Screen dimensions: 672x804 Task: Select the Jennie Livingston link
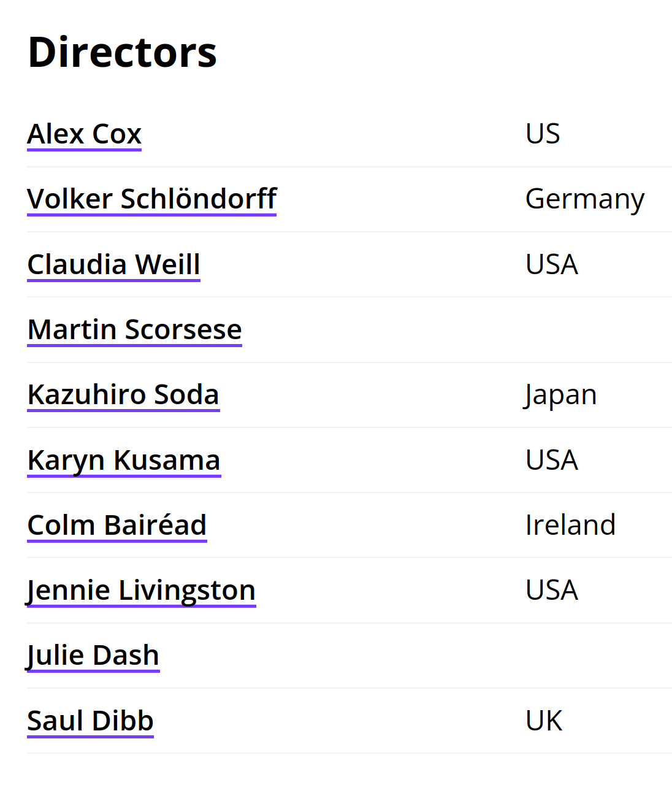pyautogui.click(x=141, y=591)
